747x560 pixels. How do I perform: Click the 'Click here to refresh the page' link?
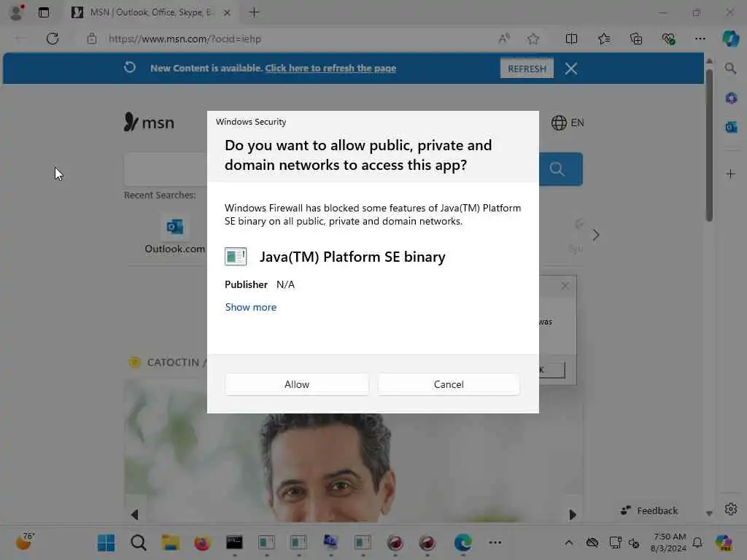pos(330,68)
